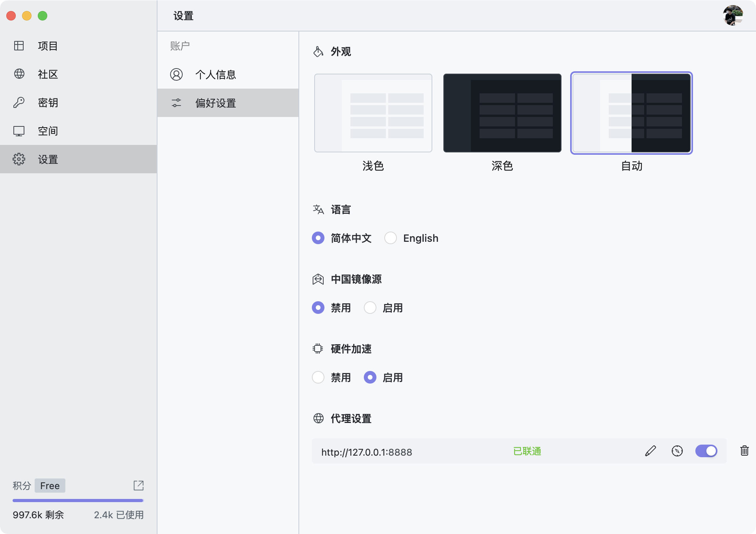
Task: Enable the China mirror source (启用)
Action: tap(370, 308)
